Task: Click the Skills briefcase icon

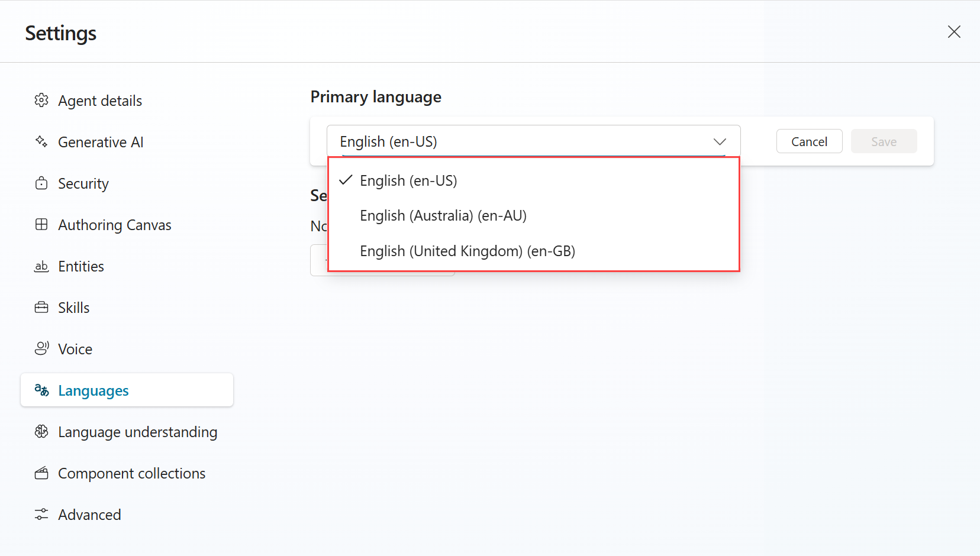Action: tap(41, 308)
